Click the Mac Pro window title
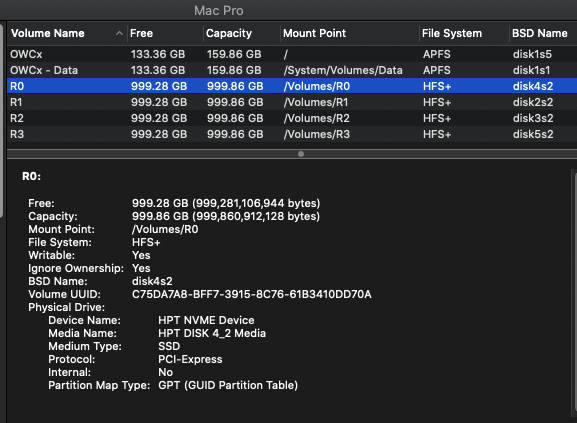 (219, 10)
